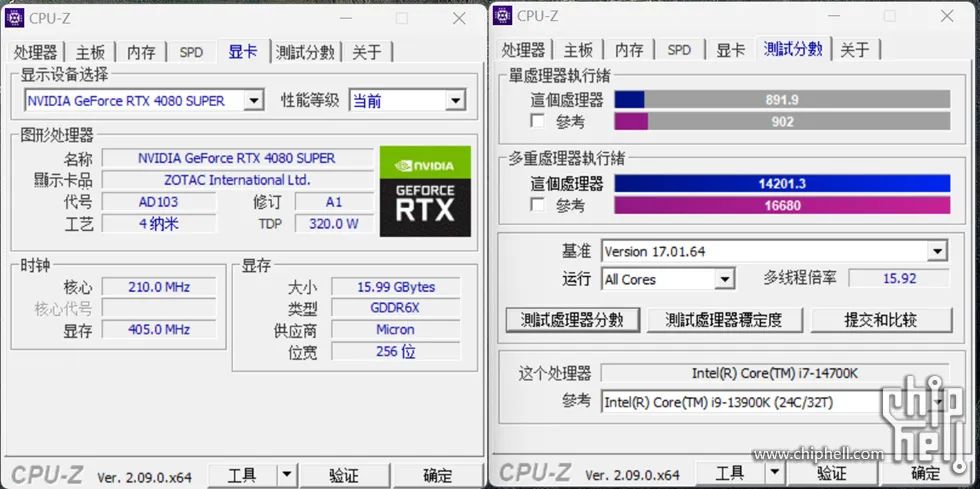The height and width of the screenshot is (489, 980).
Task: Click the single-thread reference 902 bar
Action: tap(782, 121)
